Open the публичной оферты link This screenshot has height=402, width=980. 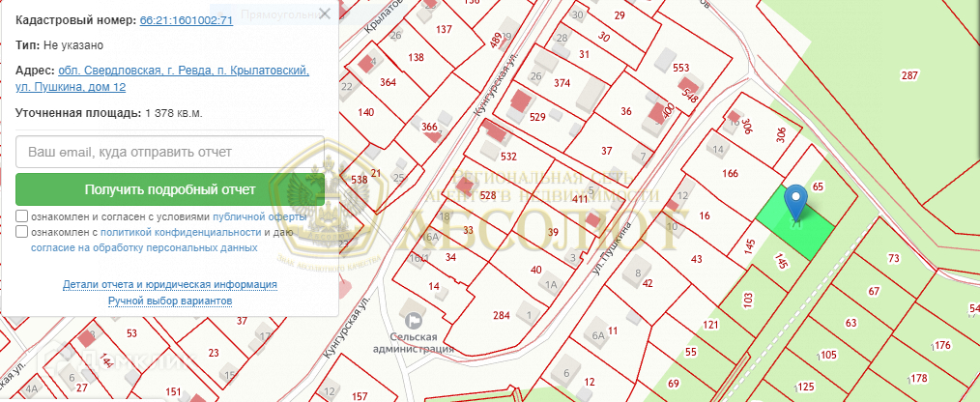coord(259,216)
